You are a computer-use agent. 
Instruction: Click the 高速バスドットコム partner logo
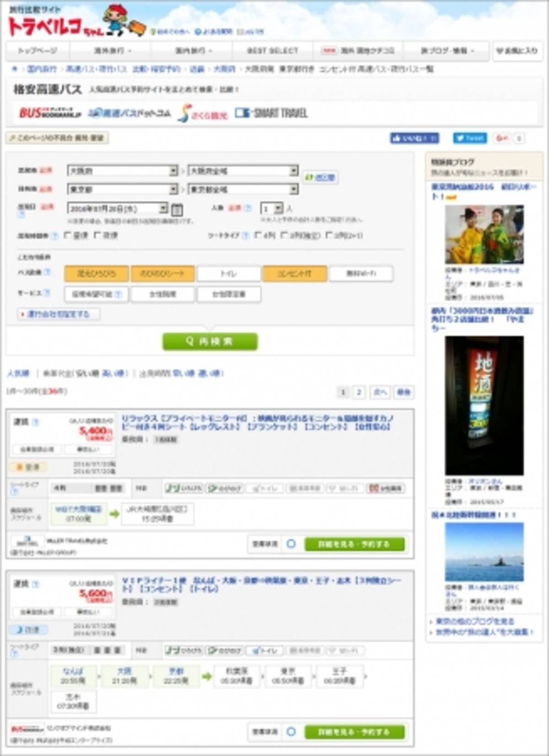tap(129, 113)
